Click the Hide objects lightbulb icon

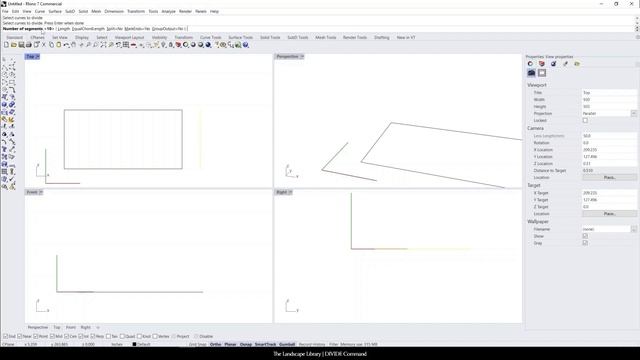164,45
